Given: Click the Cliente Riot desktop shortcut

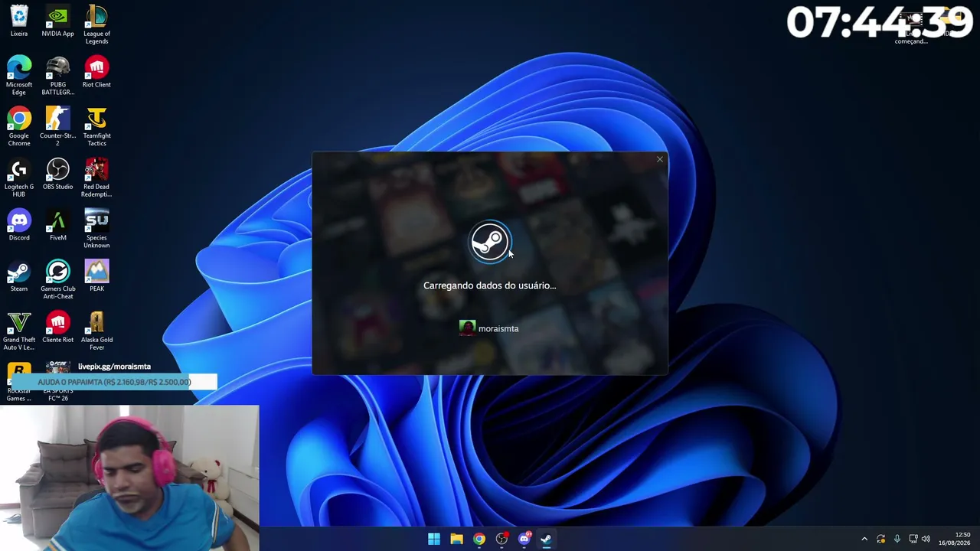Looking at the screenshot, I should pos(57,327).
